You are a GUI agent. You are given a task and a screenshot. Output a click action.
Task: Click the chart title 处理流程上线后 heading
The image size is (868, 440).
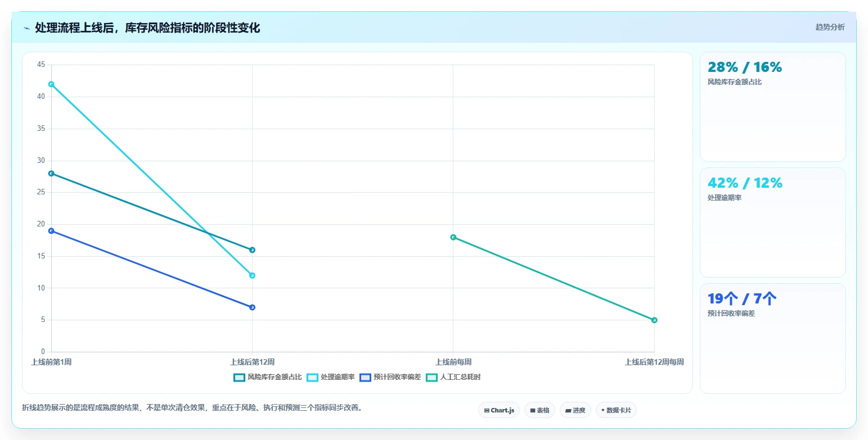click(147, 28)
